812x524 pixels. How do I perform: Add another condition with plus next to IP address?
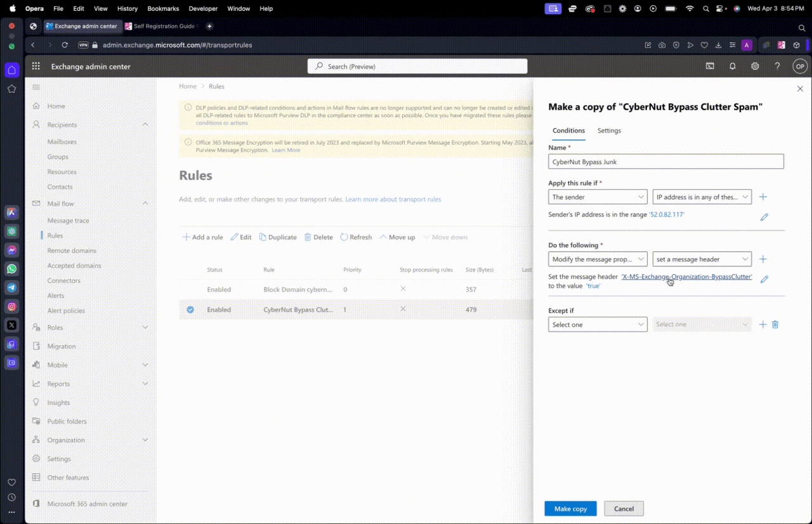coord(763,197)
